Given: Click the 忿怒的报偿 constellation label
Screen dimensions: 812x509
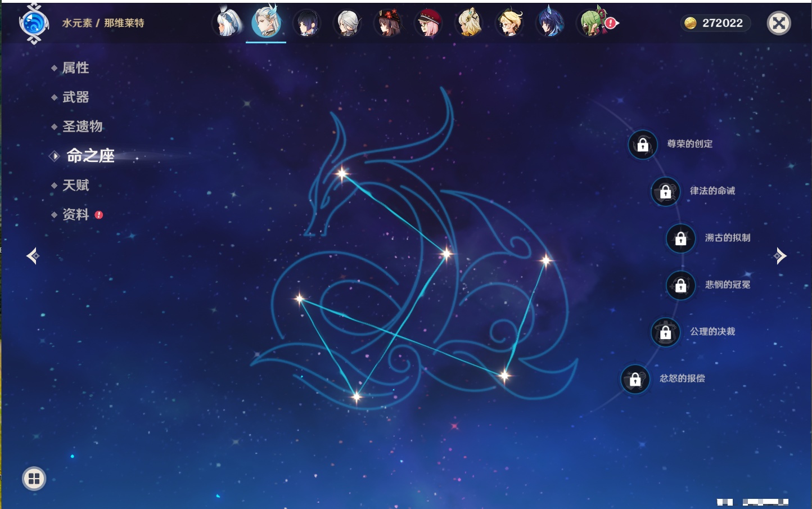Looking at the screenshot, I should click(682, 379).
